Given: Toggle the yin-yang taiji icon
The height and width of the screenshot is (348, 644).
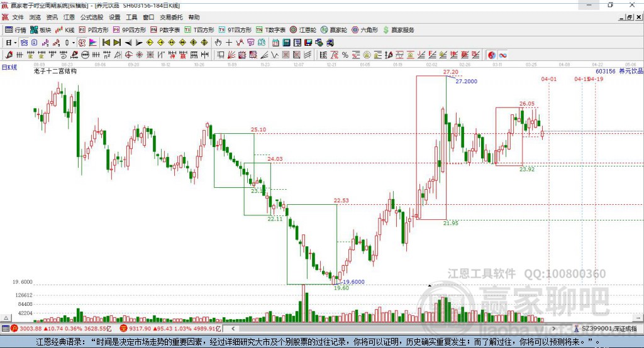Looking at the screenshot, I should (x=492, y=55).
